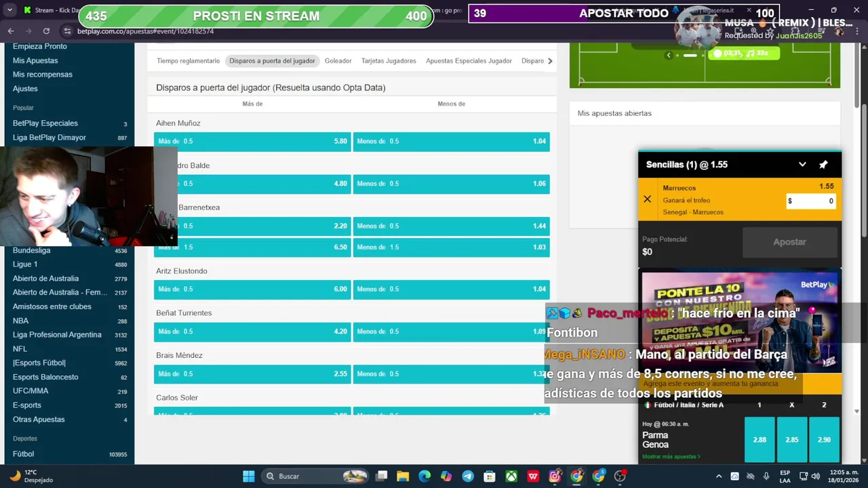Reload the browser page
This screenshot has width=868, height=488.
click(46, 31)
